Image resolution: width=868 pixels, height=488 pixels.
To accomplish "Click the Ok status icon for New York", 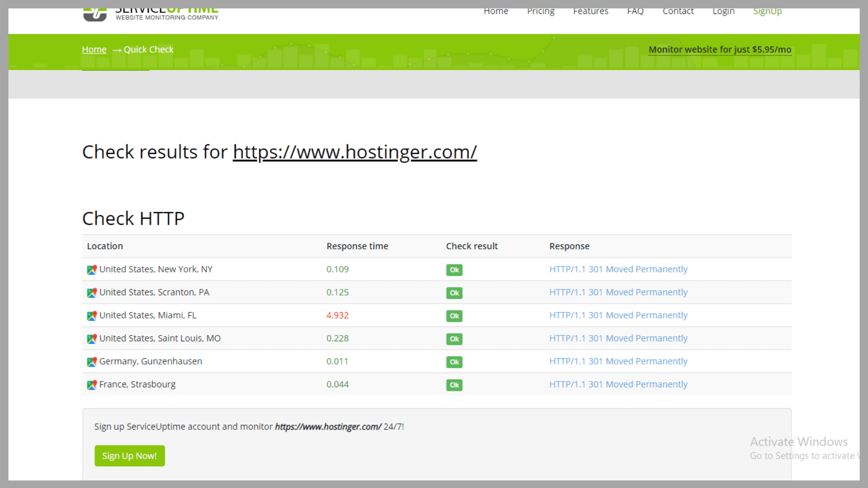I will point(454,269).
